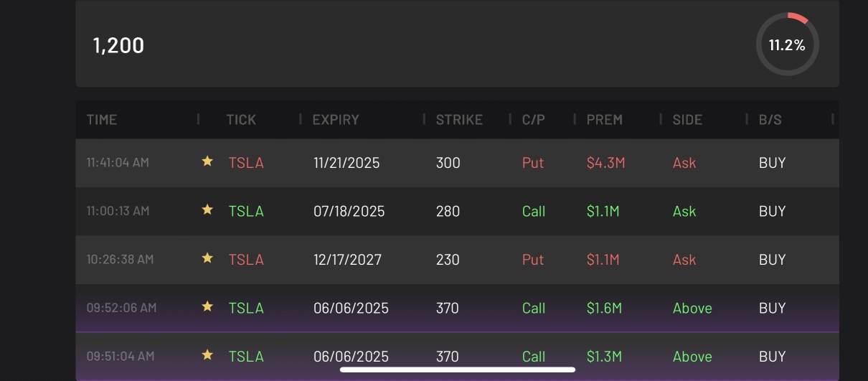Click star icon on 09:51:04 AM row

207,354
